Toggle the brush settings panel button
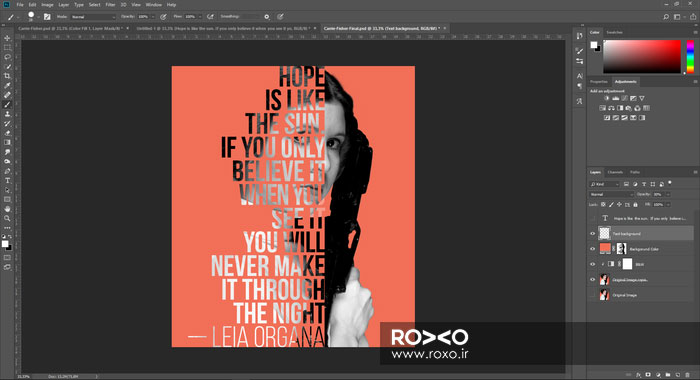This screenshot has width=700, height=380. [47, 17]
